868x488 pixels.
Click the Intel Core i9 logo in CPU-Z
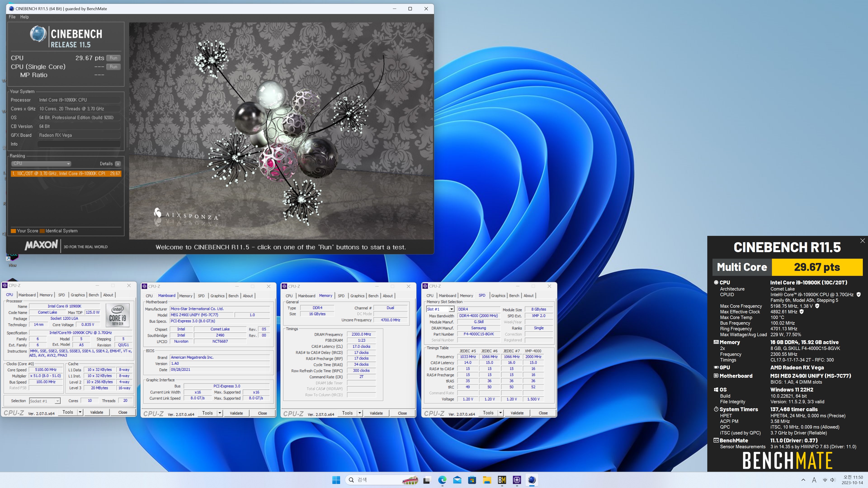coord(117,315)
